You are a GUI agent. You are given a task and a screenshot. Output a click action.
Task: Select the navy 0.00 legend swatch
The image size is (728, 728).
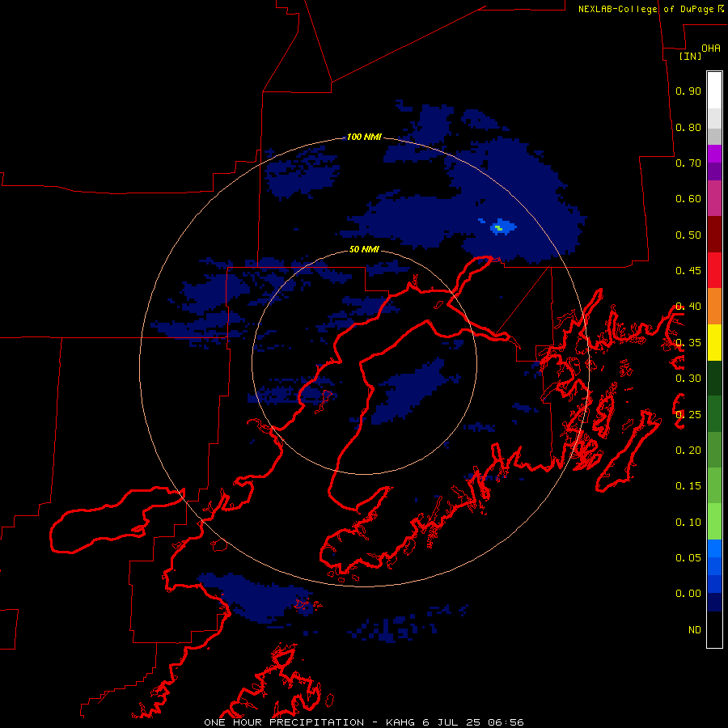click(x=714, y=602)
